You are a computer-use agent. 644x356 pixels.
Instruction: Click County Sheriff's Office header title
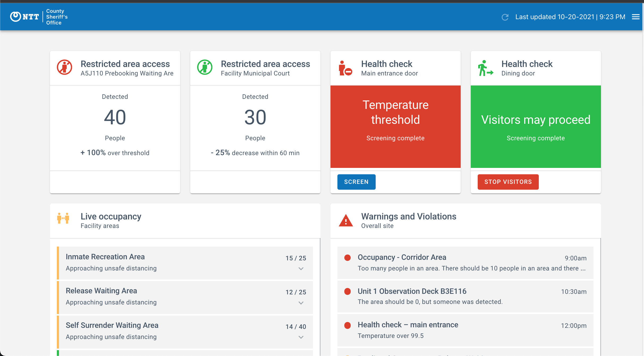tap(57, 17)
